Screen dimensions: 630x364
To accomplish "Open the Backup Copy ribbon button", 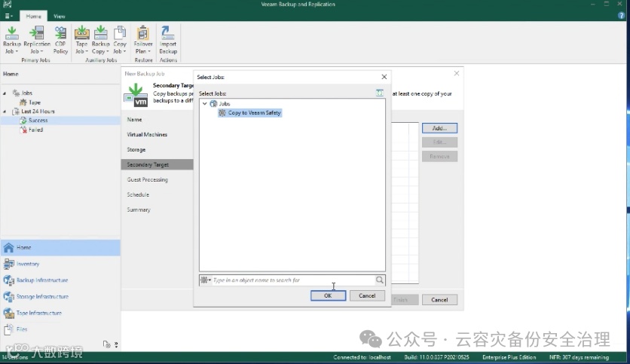I will click(x=100, y=40).
